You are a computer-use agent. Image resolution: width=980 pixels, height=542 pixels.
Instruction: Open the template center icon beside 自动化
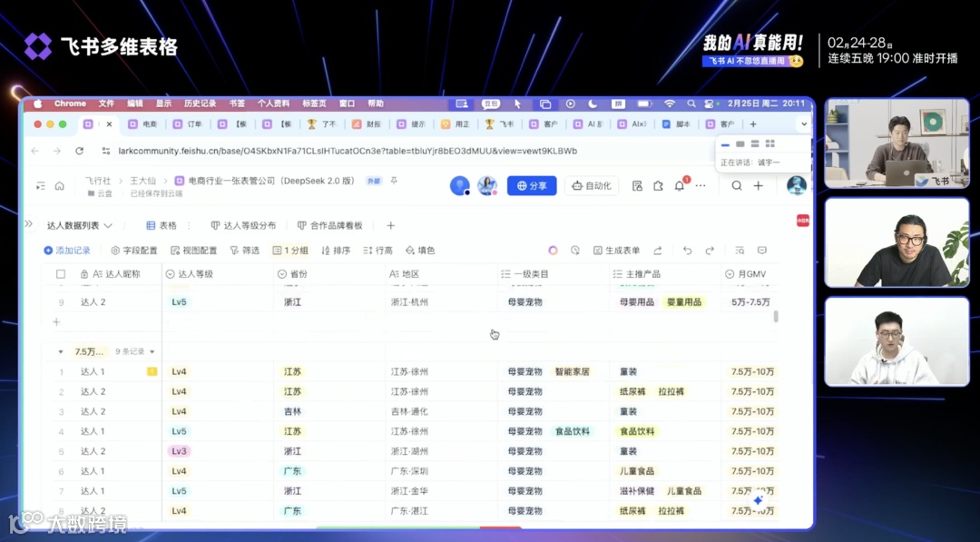click(x=637, y=186)
